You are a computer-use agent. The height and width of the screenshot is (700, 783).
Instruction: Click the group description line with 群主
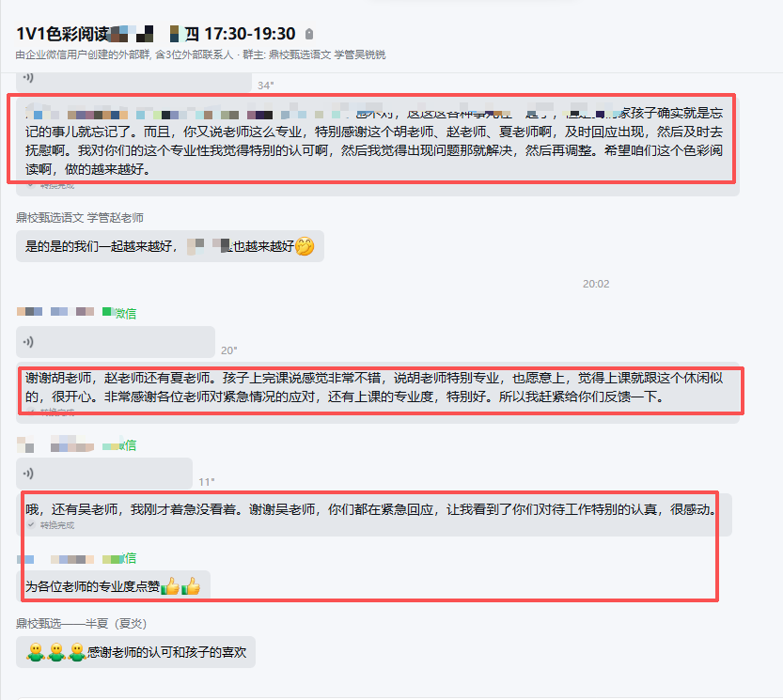tap(200, 54)
